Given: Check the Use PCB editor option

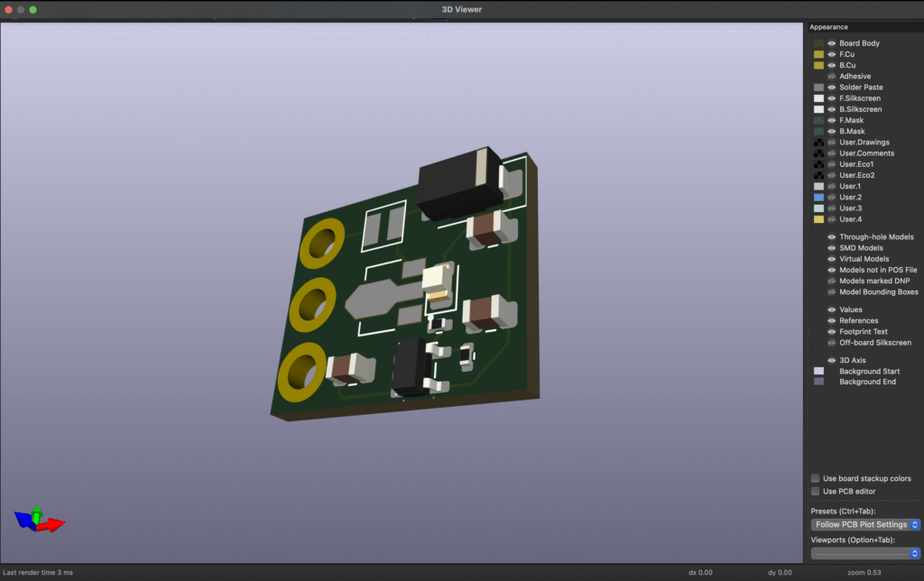Looking at the screenshot, I should click(x=816, y=492).
